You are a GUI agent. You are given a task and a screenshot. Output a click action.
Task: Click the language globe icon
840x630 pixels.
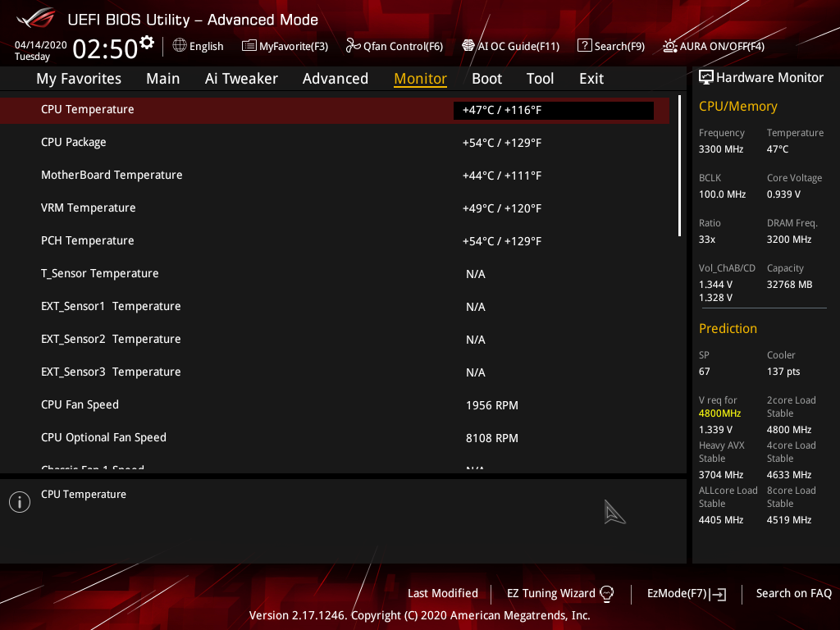click(180, 46)
